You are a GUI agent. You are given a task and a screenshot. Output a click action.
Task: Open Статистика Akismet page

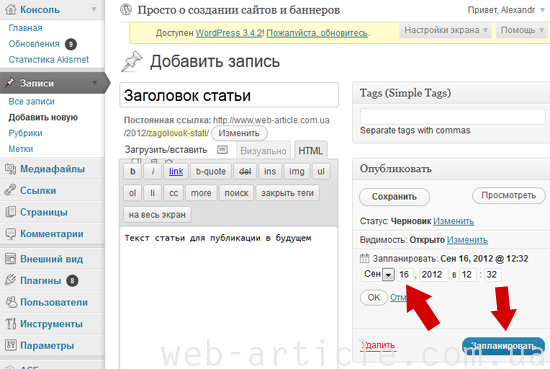coord(49,60)
